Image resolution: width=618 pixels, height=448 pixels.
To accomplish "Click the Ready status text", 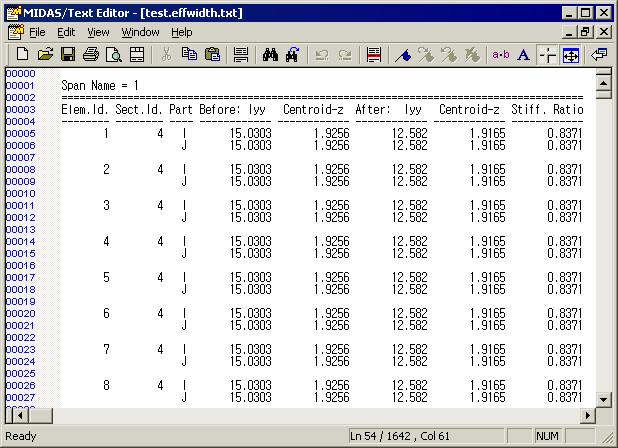I will pos(21,436).
